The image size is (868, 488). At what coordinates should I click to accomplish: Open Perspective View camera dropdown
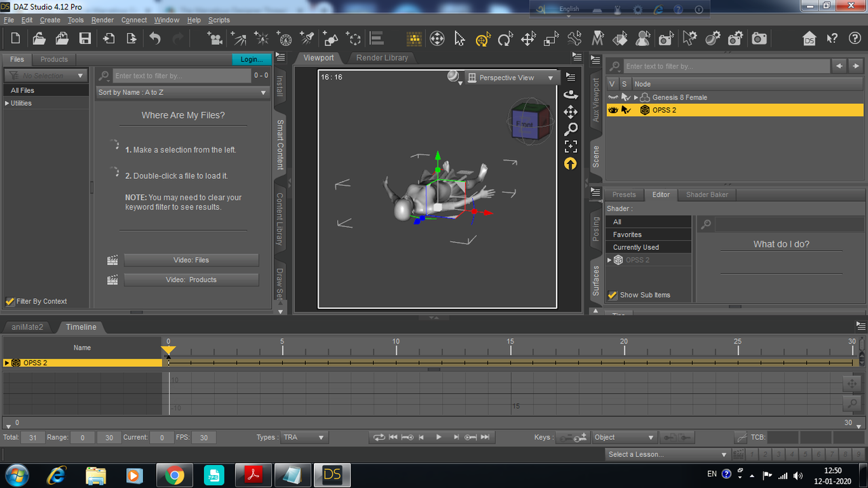512,78
